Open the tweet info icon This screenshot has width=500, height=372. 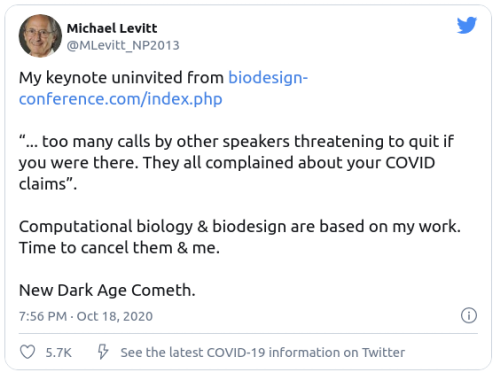469,315
